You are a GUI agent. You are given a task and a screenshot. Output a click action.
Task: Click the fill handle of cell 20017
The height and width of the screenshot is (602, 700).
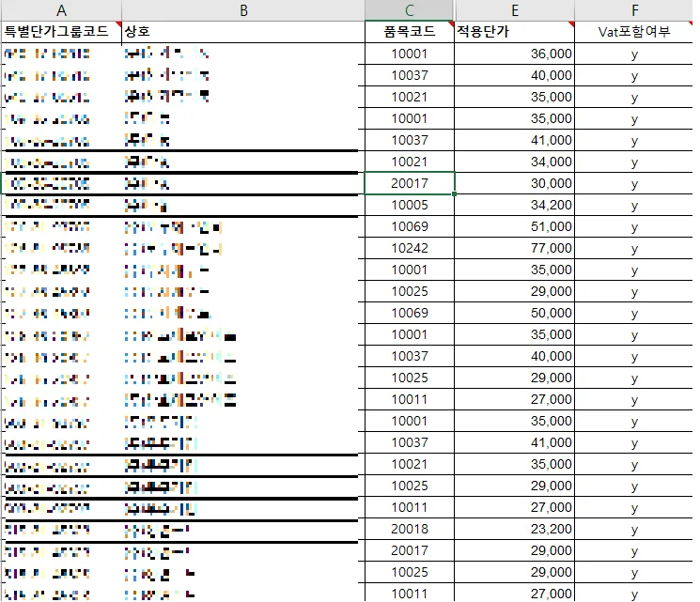coord(454,193)
